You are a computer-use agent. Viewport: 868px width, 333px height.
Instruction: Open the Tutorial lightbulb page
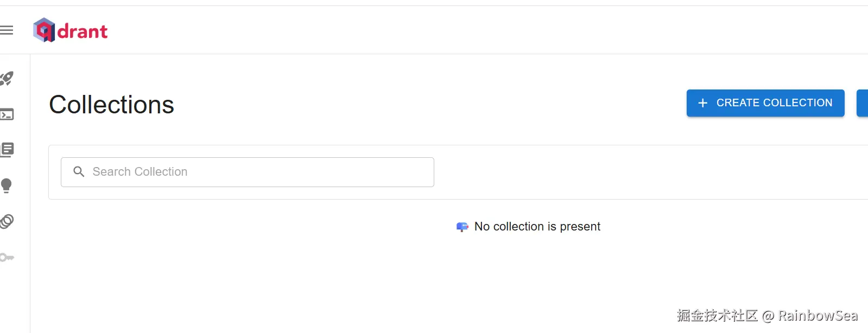point(7,185)
